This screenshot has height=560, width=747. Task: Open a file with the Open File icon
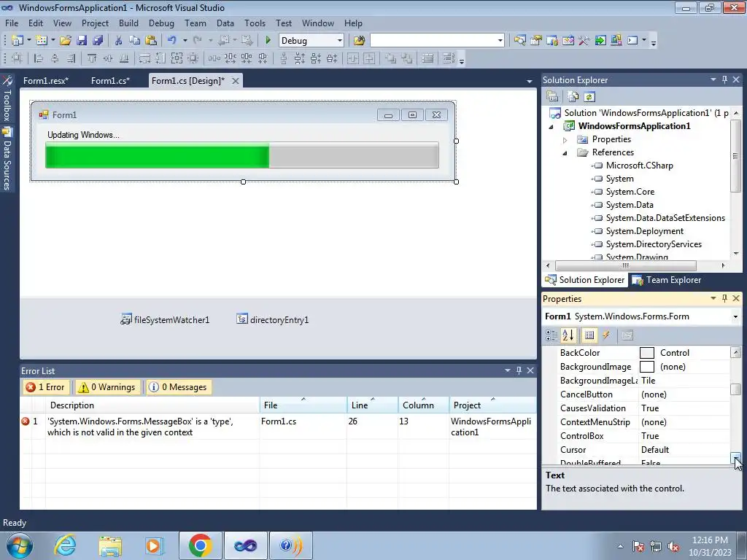pyautogui.click(x=66, y=41)
